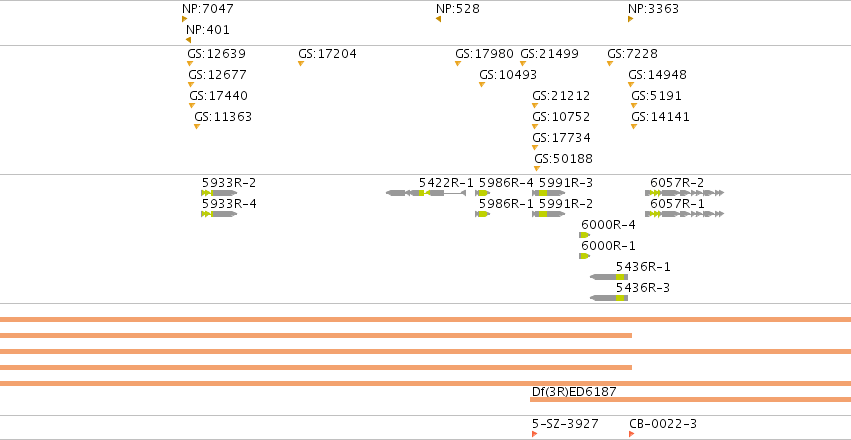The width and height of the screenshot is (851, 440).
Task: Select the GS:11363 marker triangle
Action: point(197,126)
